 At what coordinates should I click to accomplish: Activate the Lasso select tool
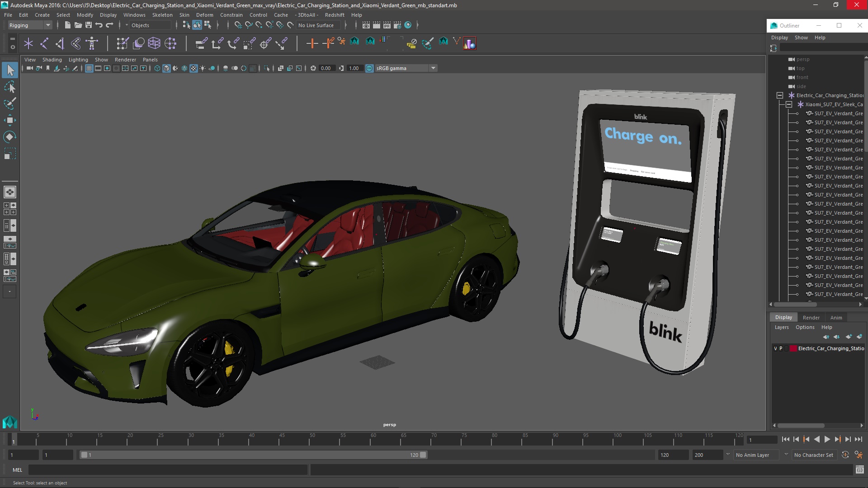click(10, 87)
